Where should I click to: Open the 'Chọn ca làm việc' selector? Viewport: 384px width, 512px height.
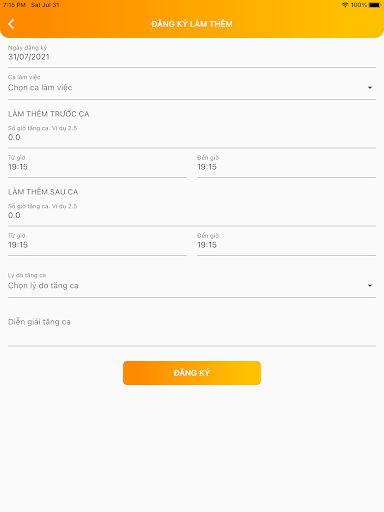[x=192, y=85]
